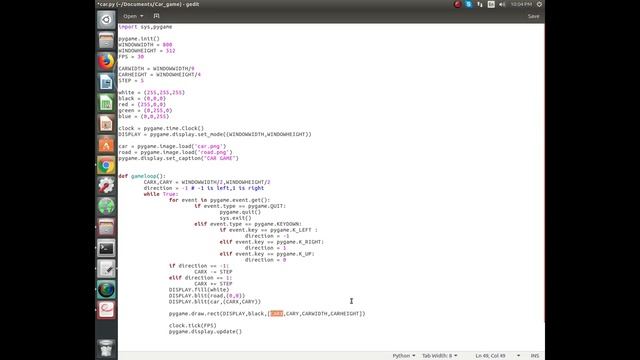640x360 pixels.
Task: Click the 'pygame.init()' line
Action: click(x=139, y=39)
